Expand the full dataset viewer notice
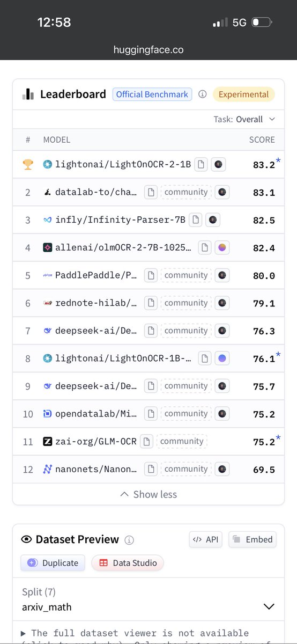 [135, 633]
